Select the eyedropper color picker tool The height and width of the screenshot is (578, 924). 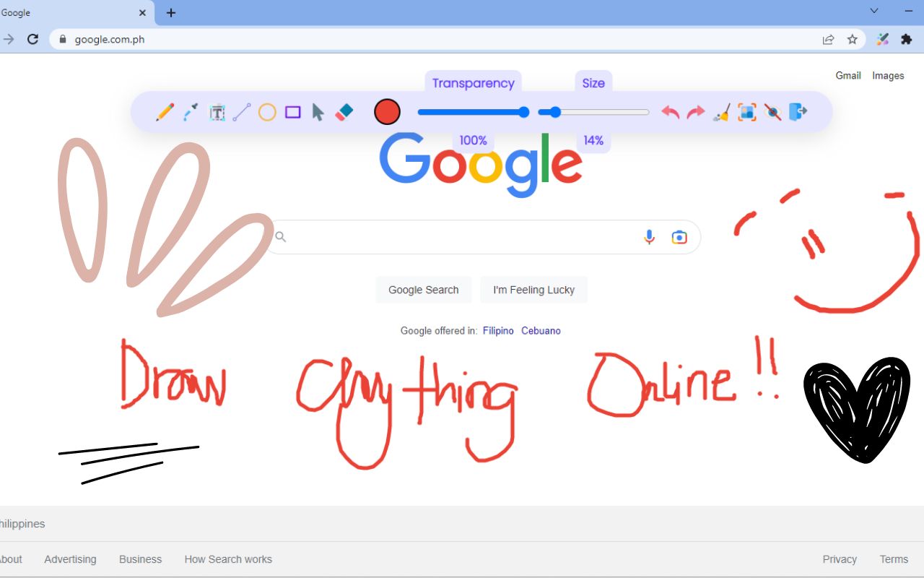click(x=191, y=112)
